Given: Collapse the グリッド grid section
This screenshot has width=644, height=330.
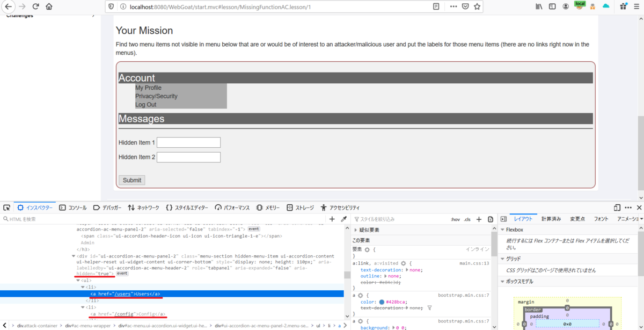Looking at the screenshot, I should 502,259.
